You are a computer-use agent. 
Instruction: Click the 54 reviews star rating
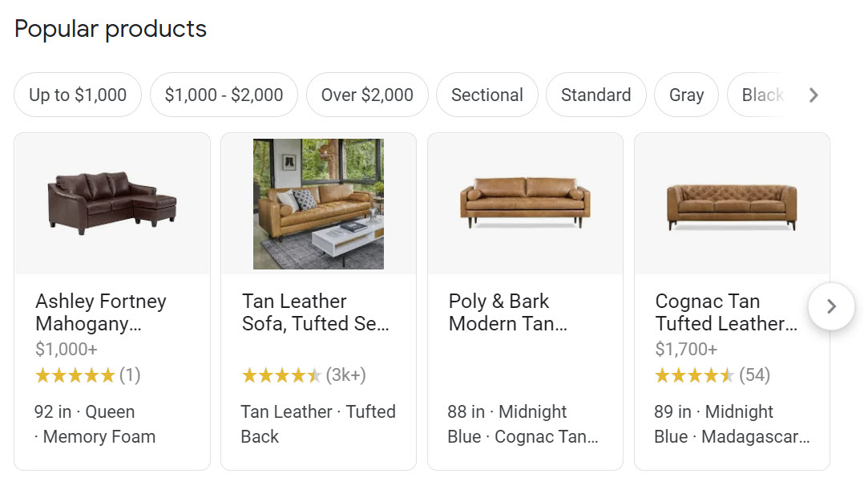710,375
